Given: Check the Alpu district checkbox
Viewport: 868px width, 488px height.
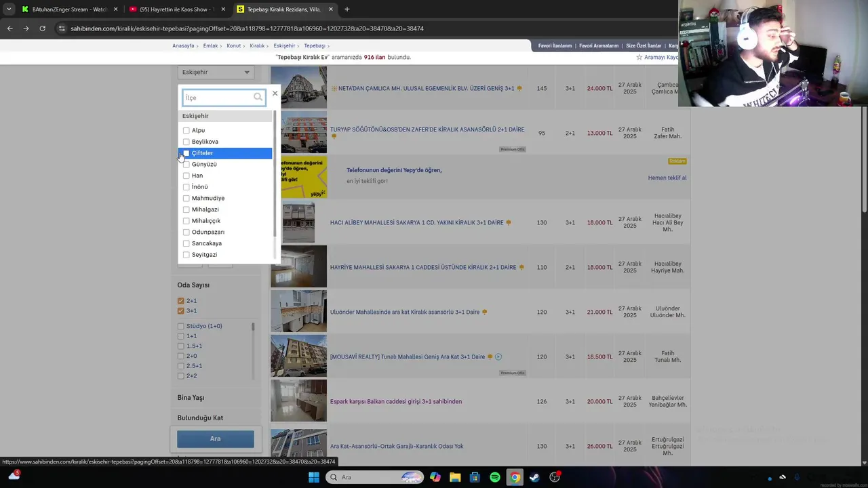Looking at the screenshot, I should pyautogui.click(x=186, y=130).
